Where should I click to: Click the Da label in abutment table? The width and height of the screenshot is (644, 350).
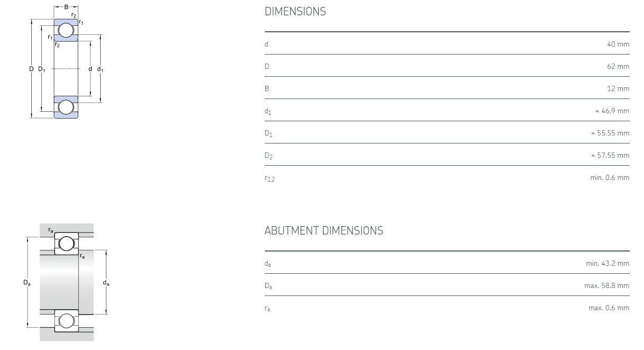click(x=269, y=286)
